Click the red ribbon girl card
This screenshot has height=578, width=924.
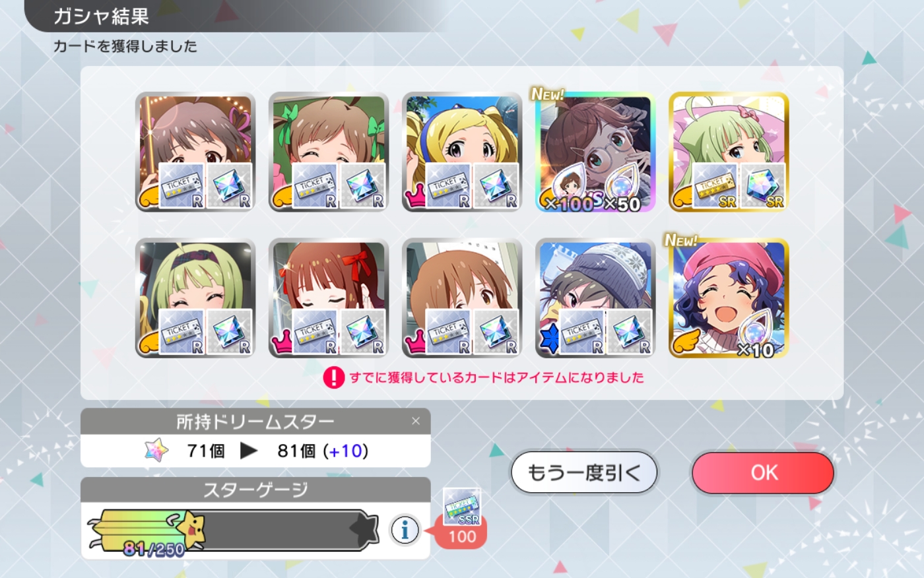pos(328,298)
